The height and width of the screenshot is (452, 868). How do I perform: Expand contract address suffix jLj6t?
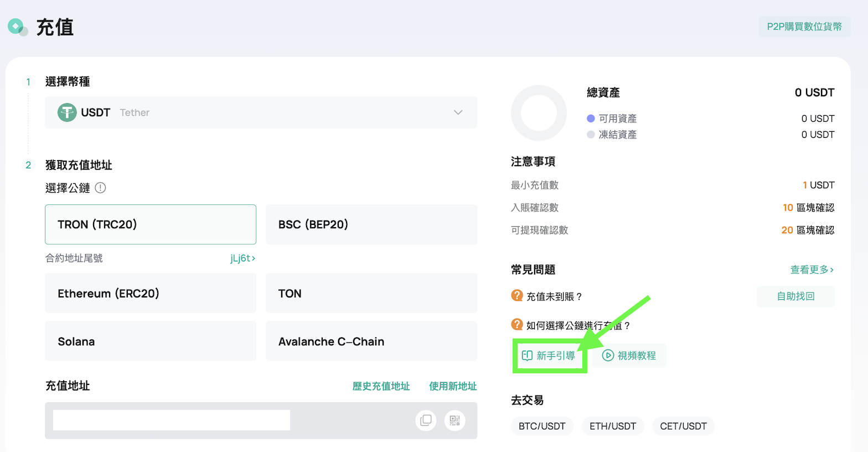pyautogui.click(x=243, y=258)
